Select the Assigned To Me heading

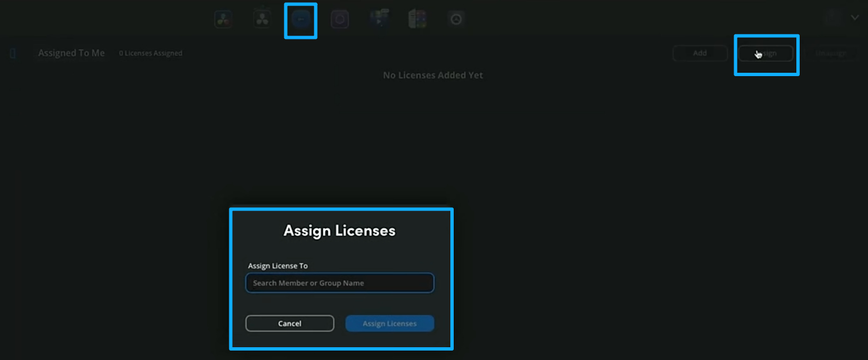(x=71, y=53)
